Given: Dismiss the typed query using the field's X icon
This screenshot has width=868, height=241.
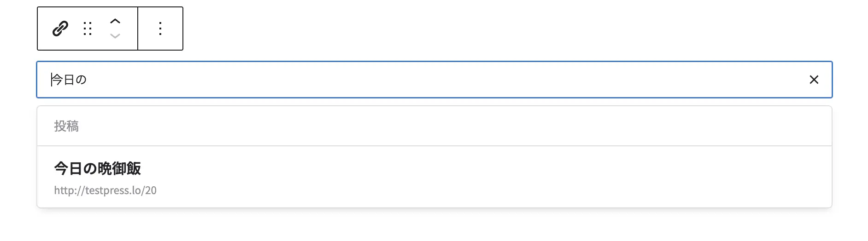Looking at the screenshot, I should click(814, 80).
